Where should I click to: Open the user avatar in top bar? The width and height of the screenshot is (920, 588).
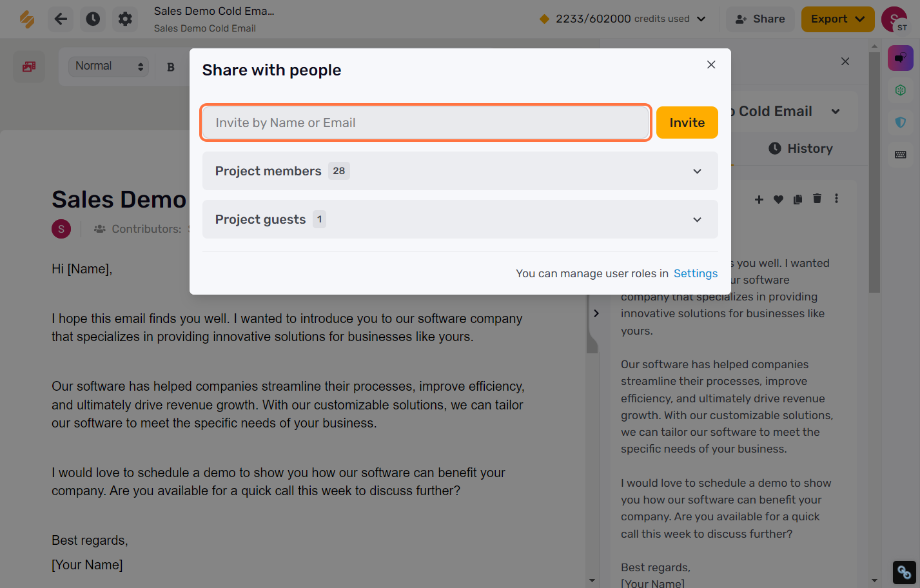[x=894, y=19]
